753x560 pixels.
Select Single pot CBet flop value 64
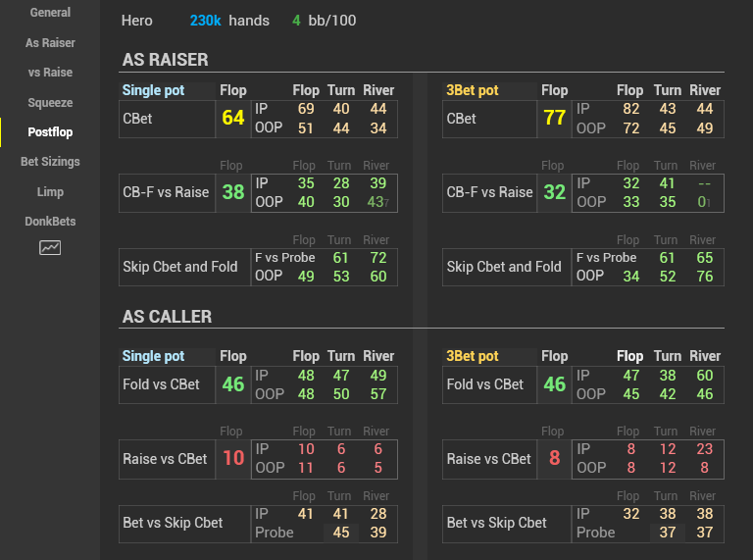pyautogui.click(x=233, y=119)
